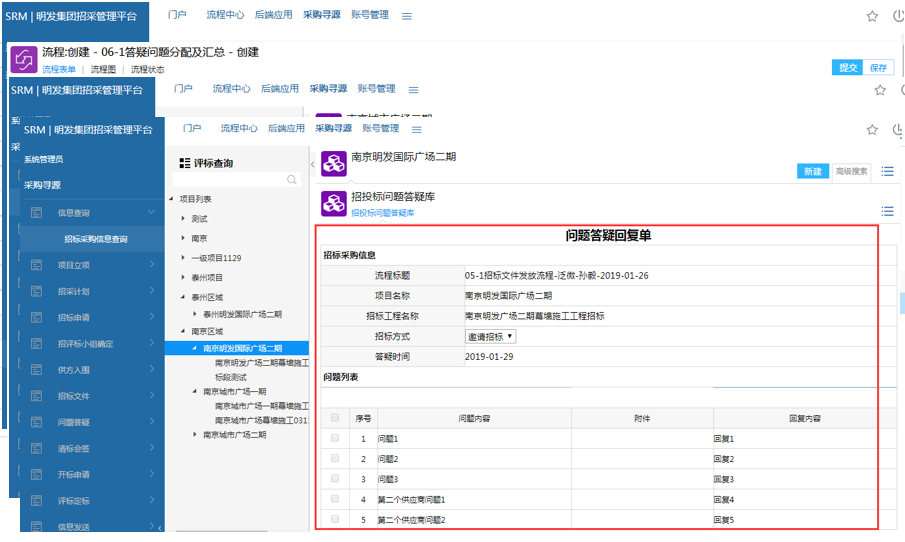Tick the select-all checkbox in the table header
This screenshot has width=905, height=542.
click(x=335, y=418)
